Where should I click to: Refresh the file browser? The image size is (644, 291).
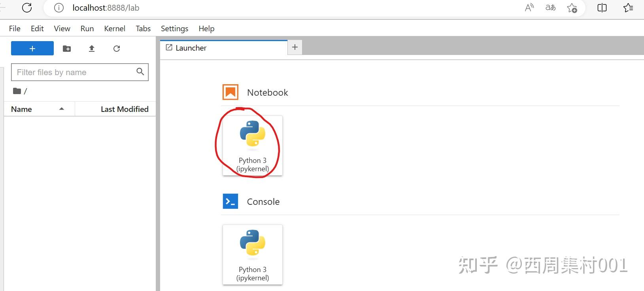(x=117, y=48)
